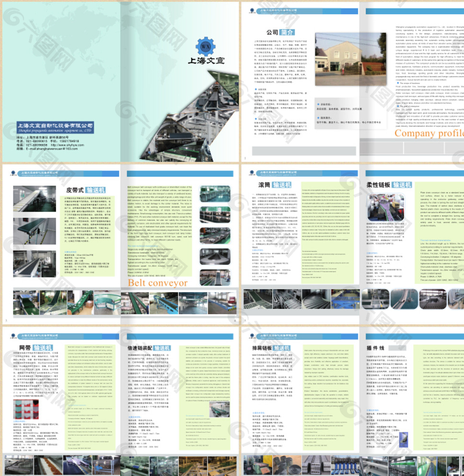Click the small logo above 滚筒 heading

(x=249, y=173)
